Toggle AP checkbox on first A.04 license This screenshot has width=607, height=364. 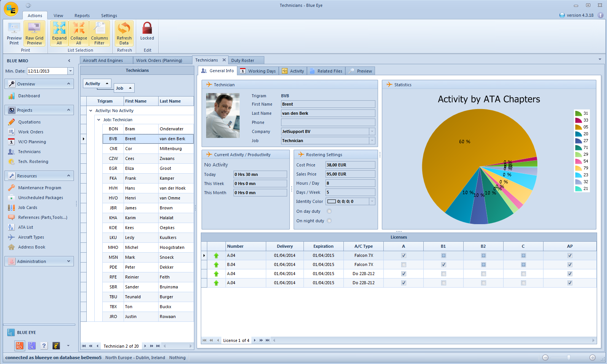[x=570, y=255]
